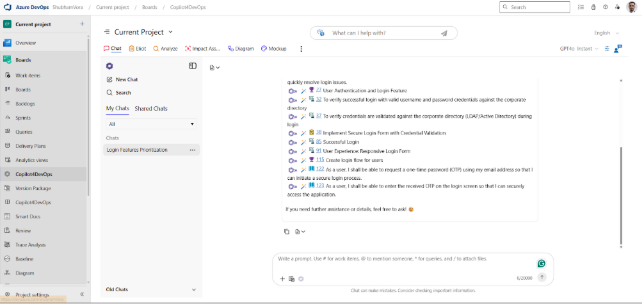Toggle the chat sidebar panel icon
644x304 pixels.
click(x=193, y=66)
